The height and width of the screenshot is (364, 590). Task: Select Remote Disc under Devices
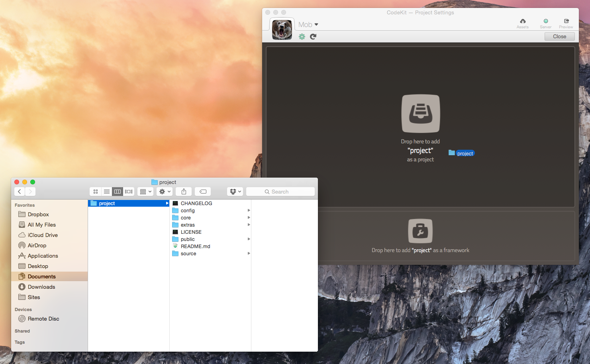[x=49, y=319]
